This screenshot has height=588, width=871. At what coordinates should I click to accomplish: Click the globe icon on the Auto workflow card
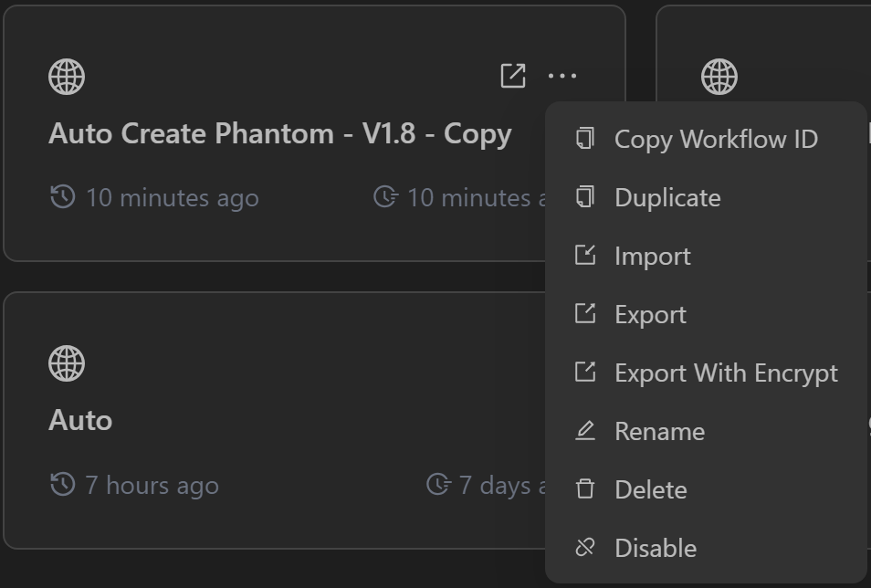(x=67, y=363)
